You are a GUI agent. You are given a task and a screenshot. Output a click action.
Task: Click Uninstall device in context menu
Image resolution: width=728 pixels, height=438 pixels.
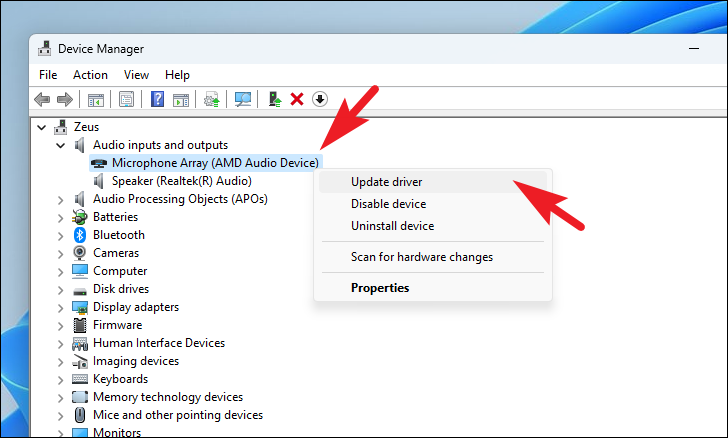[x=392, y=226]
